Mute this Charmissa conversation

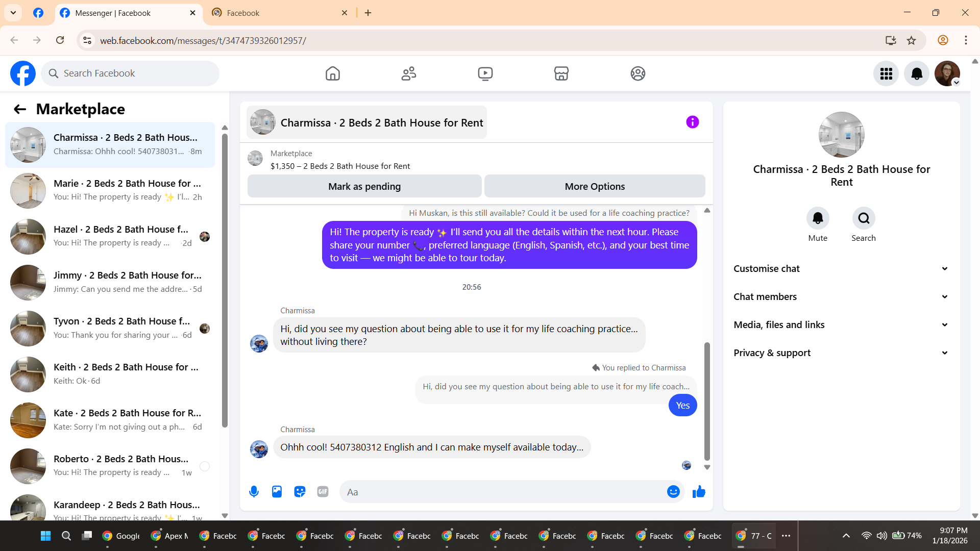click(818, 218)
